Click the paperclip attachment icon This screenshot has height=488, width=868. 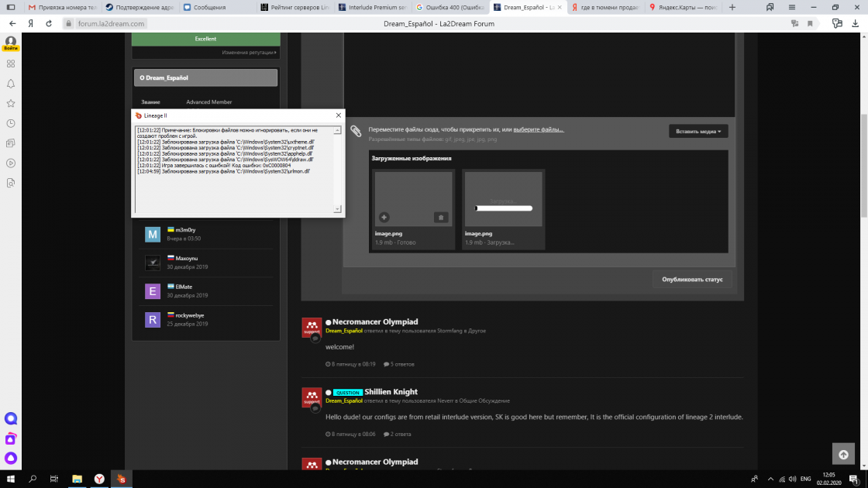point(356,132)
